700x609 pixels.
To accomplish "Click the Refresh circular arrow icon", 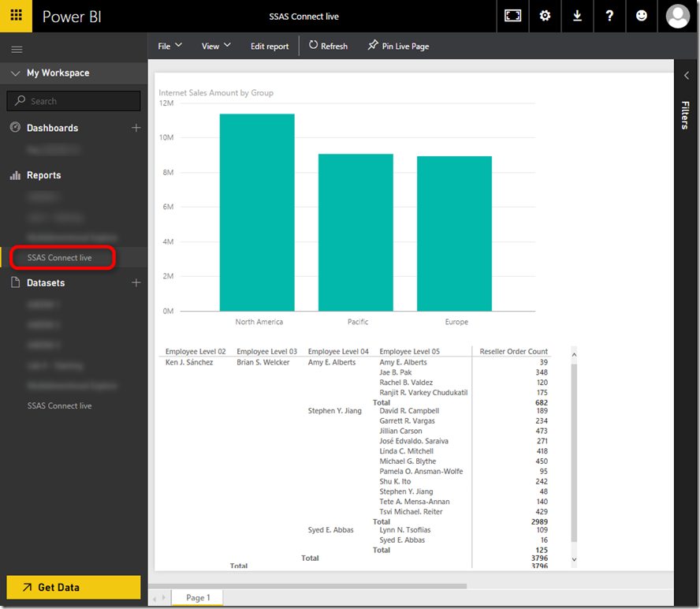I will coord(314,45).
